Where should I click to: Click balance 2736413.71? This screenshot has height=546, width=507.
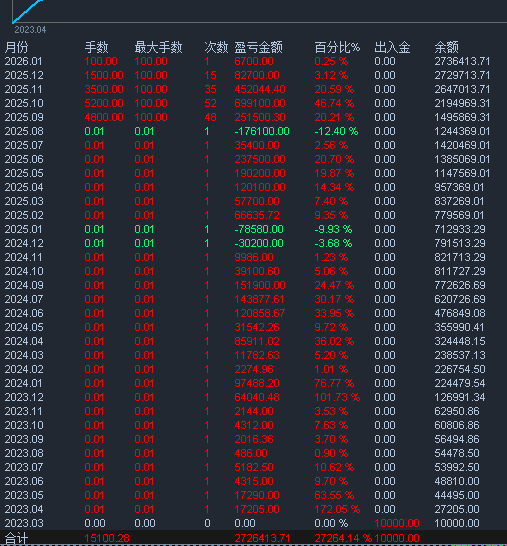pyautogui.click(x=462, y=61)
